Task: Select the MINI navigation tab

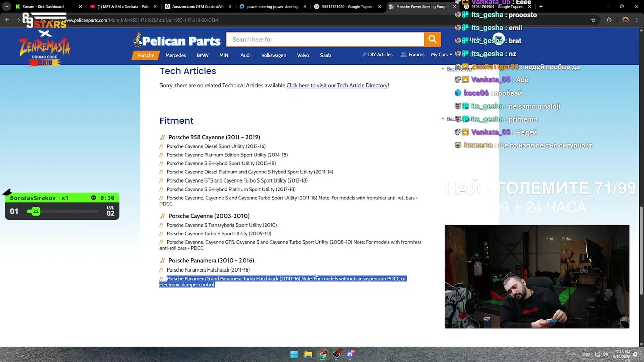Action: [224, 55]
